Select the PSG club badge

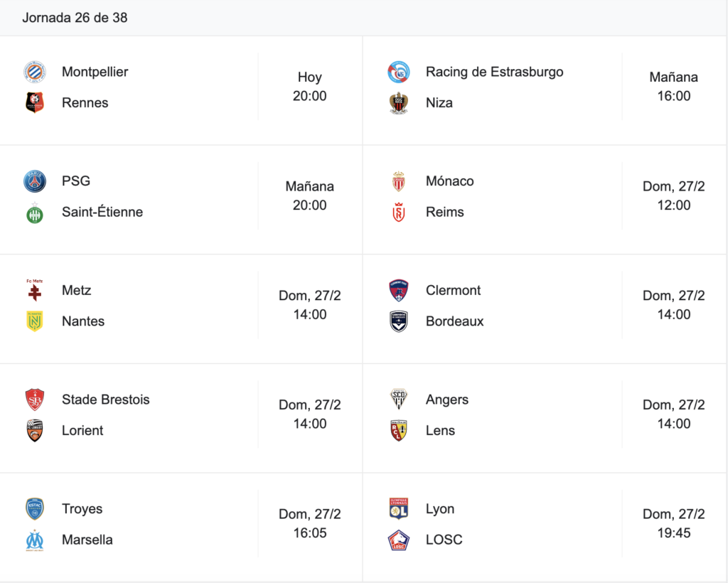pyautogui.click(x=35, y=181)
